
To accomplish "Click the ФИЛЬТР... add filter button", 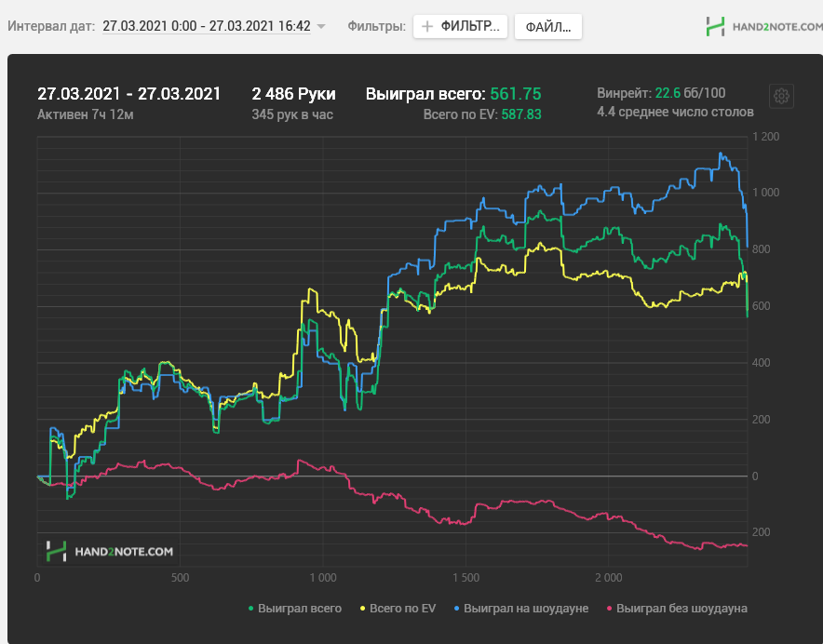I will (460, 26).
